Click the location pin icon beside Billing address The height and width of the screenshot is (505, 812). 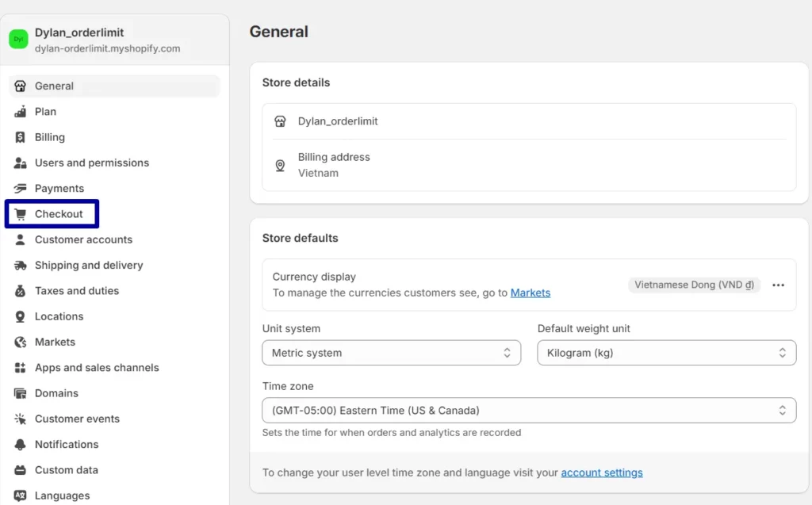click(280, 166)
